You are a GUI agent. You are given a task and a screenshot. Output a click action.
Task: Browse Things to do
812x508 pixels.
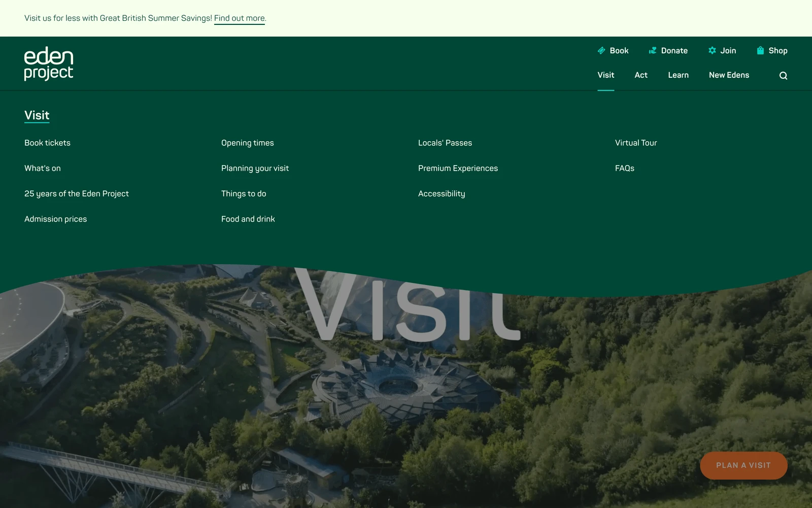(x=244, y=194)
